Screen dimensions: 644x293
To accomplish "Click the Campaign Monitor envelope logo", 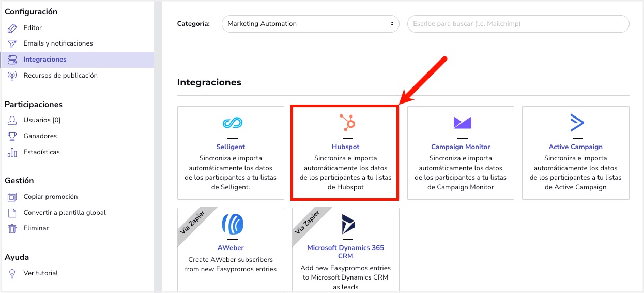I will tap(462, 123).
